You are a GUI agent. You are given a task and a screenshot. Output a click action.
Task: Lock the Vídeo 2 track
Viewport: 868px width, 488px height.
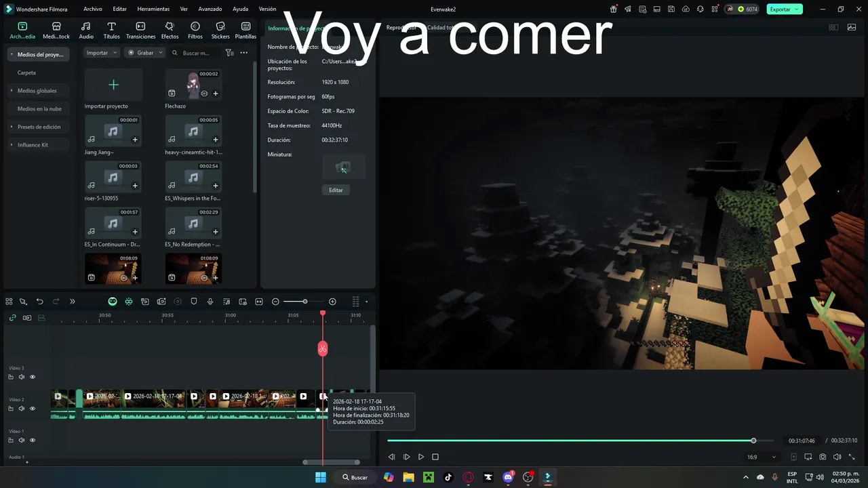[11, 409]
